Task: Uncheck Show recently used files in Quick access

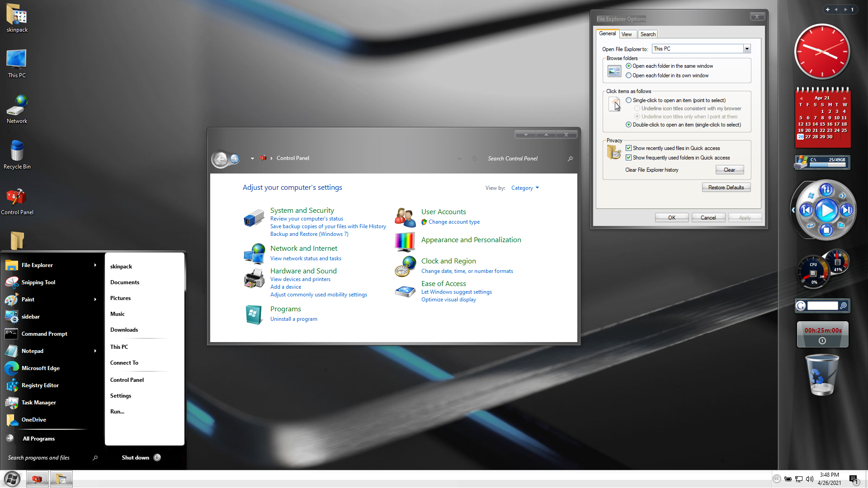Action: [629, 148]
